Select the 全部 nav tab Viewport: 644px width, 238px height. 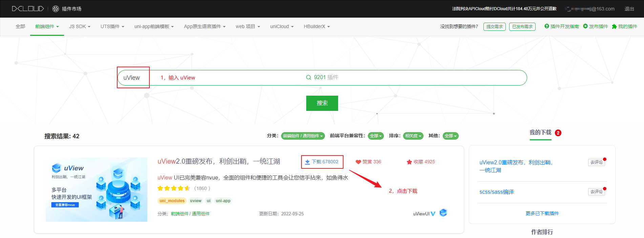20,26
